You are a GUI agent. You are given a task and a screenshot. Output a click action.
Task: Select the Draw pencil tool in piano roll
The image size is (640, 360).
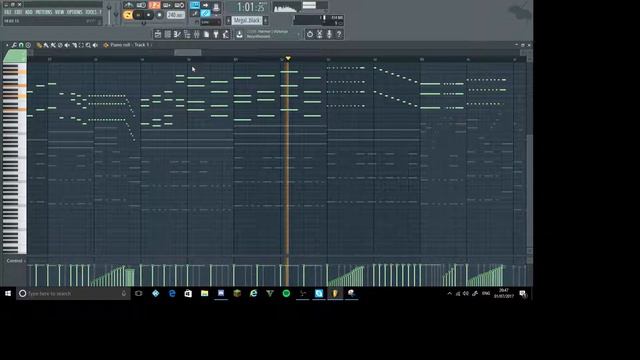39,45
